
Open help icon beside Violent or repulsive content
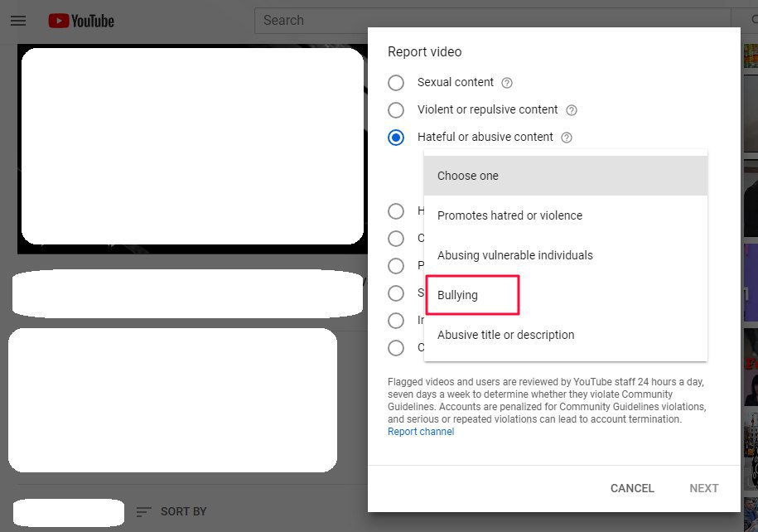(571, 110)
